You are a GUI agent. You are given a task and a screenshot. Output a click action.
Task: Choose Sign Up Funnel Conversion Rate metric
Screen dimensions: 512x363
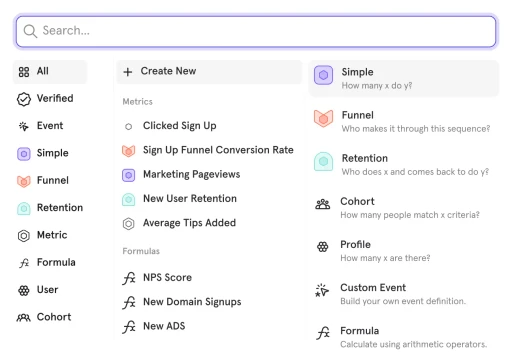click(218, 150)
